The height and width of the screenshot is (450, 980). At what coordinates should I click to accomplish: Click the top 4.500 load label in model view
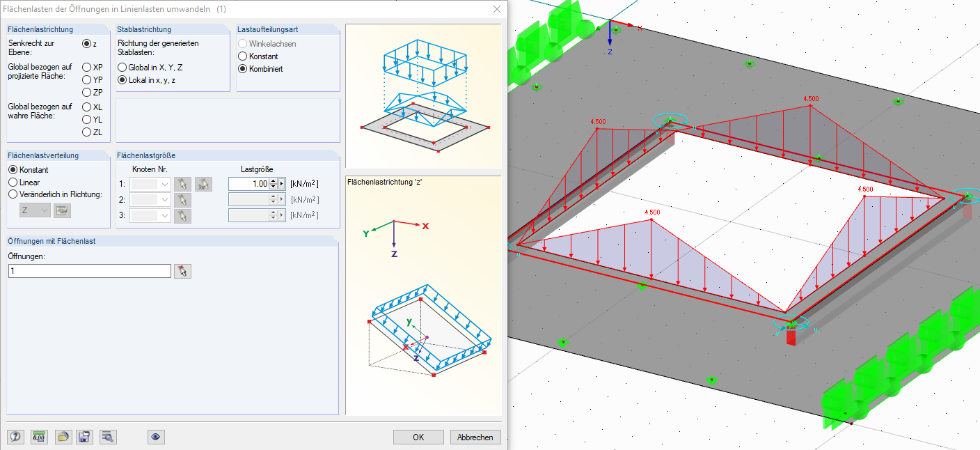coord(810,99)
